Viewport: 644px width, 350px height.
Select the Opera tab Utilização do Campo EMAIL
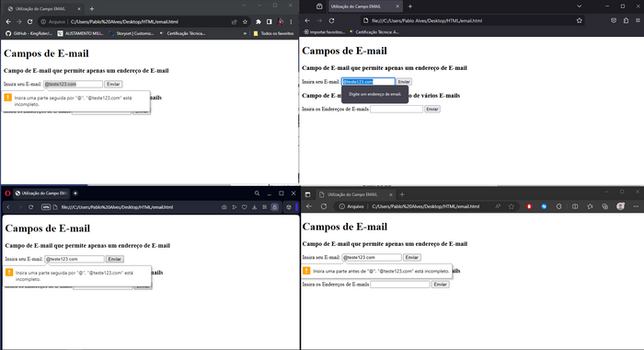[x=41, y=193]
